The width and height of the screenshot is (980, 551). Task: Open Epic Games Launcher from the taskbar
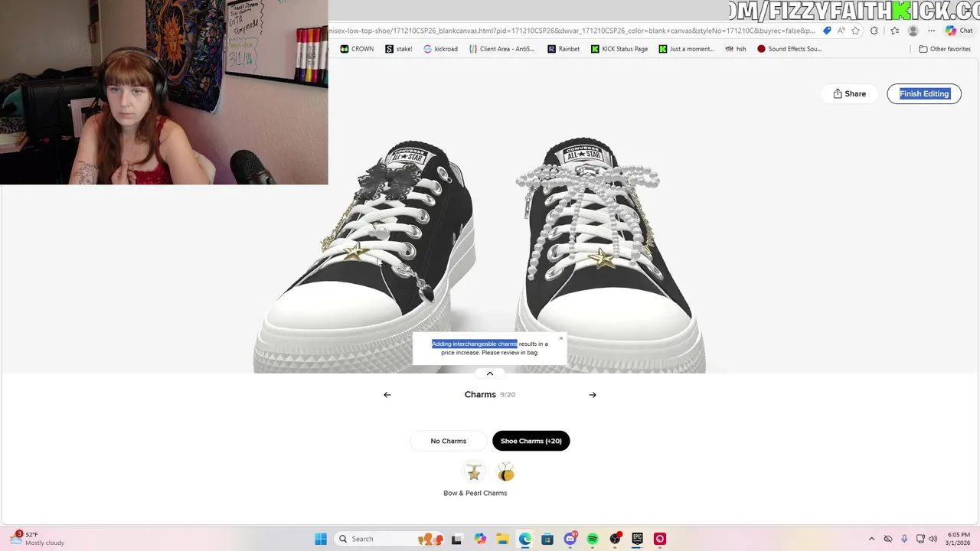pos(638,539)
